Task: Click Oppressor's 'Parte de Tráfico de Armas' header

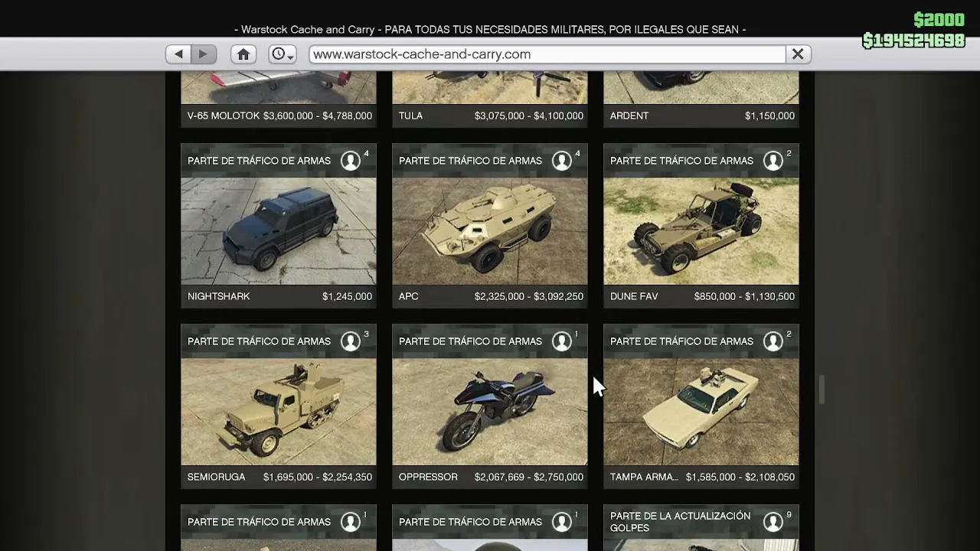Action: [470, 341]
